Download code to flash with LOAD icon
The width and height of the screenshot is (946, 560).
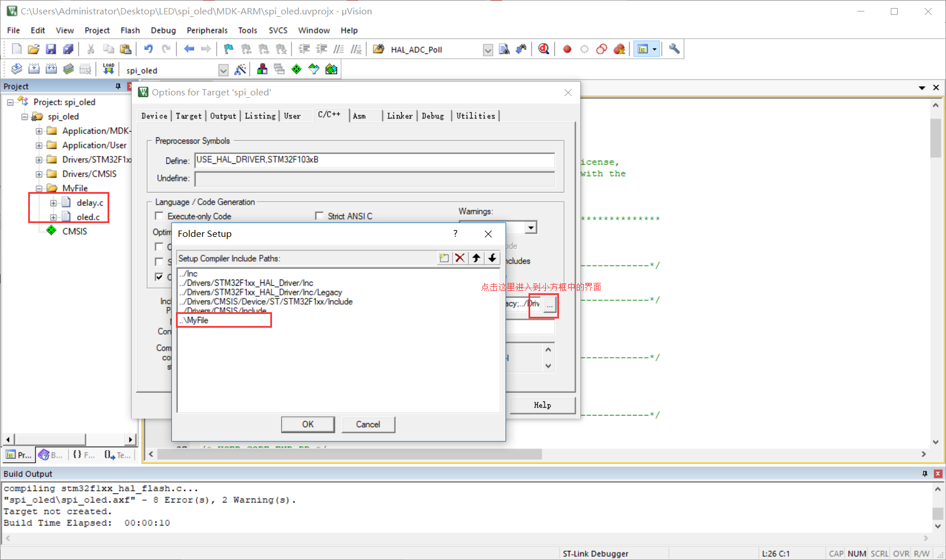[x=108, y=70]
